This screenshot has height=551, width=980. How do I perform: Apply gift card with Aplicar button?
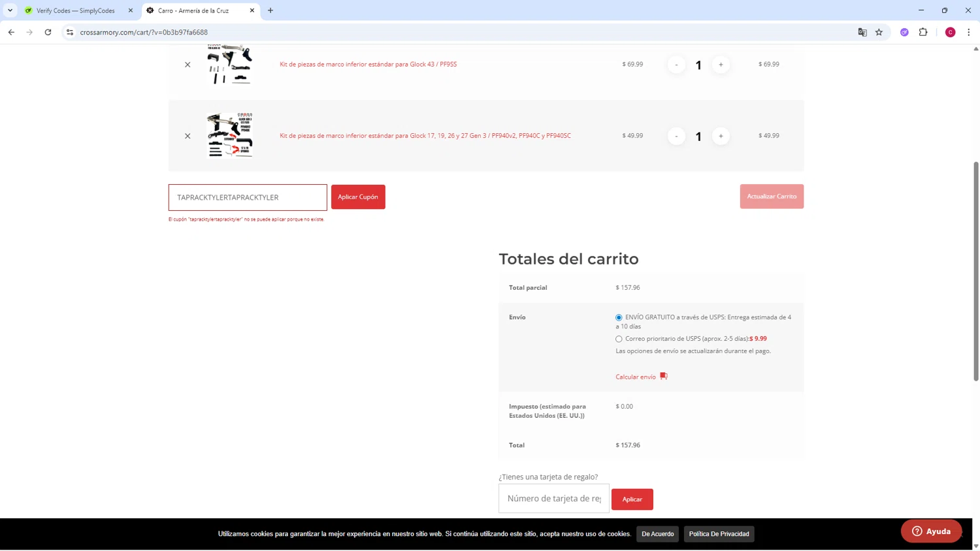pos(632,499)
